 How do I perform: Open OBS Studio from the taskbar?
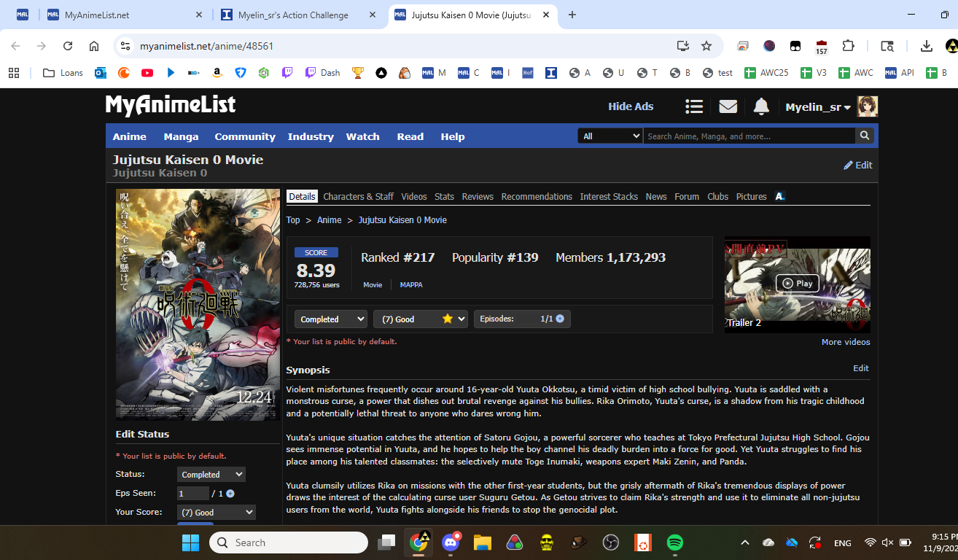point(610,542)
